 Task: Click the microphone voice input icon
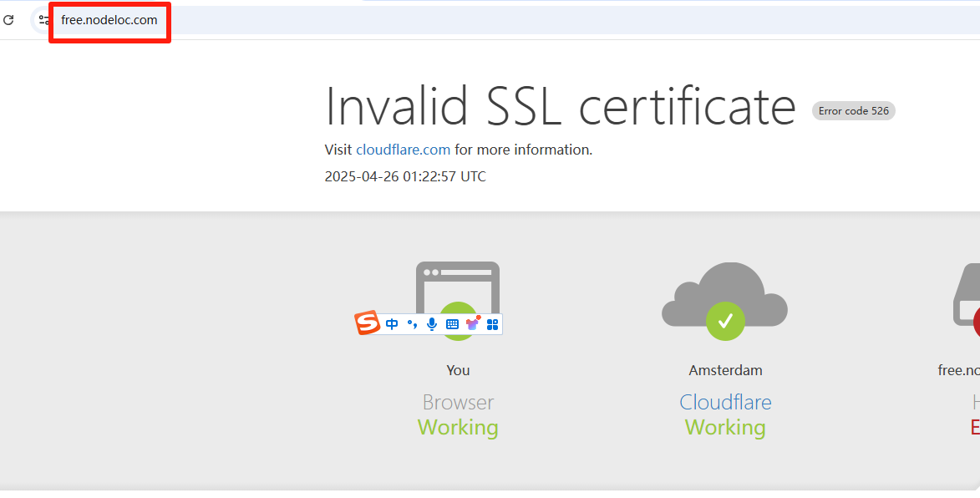(431, 323)
